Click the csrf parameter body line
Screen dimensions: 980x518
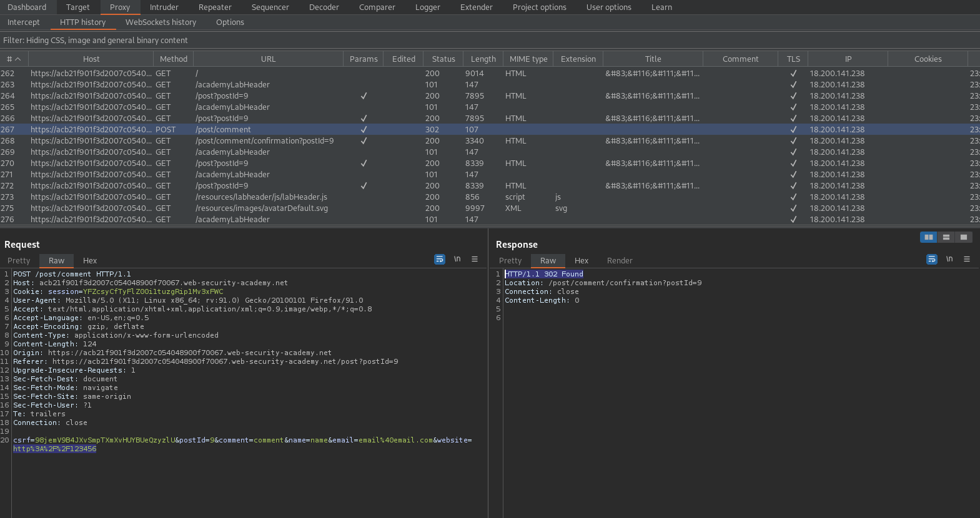(242, 440)
